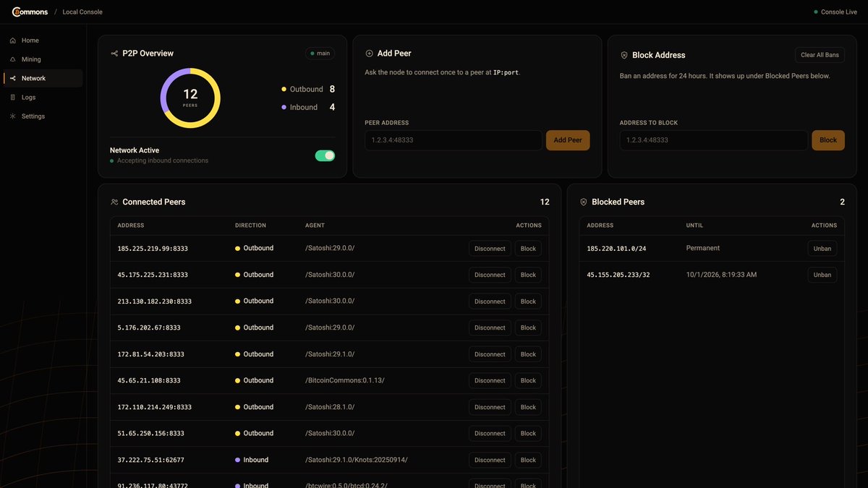Focus the Peer Address input field
This screenshot has height=488, width=868.
point(454,140)
